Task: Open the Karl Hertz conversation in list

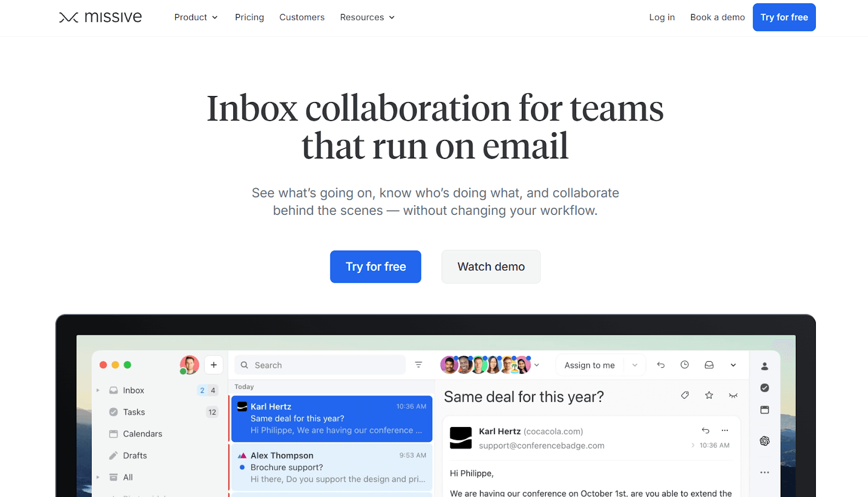Action: click(331, 418)
